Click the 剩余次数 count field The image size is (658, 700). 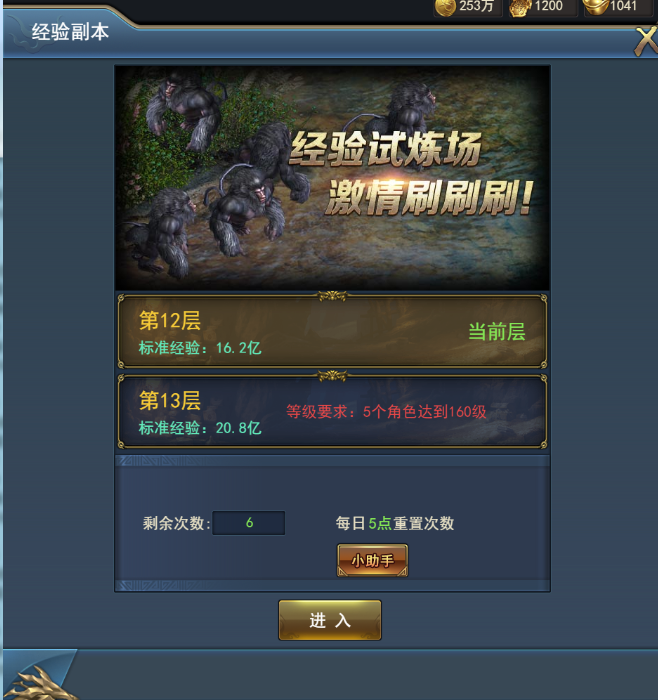tap(249, 523)
